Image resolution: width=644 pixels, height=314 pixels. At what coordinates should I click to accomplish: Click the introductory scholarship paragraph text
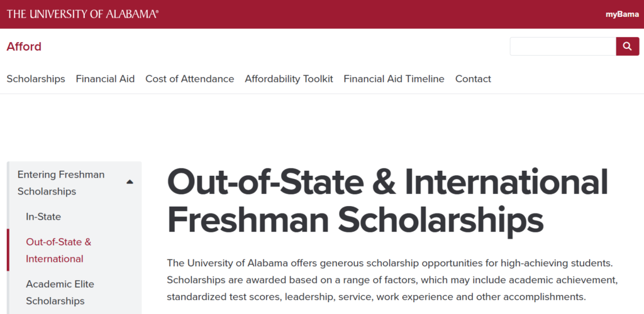click(x=392, y=280)
